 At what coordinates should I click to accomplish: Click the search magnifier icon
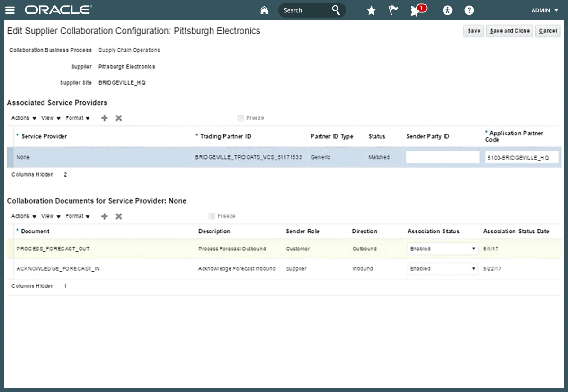(336, 10)
